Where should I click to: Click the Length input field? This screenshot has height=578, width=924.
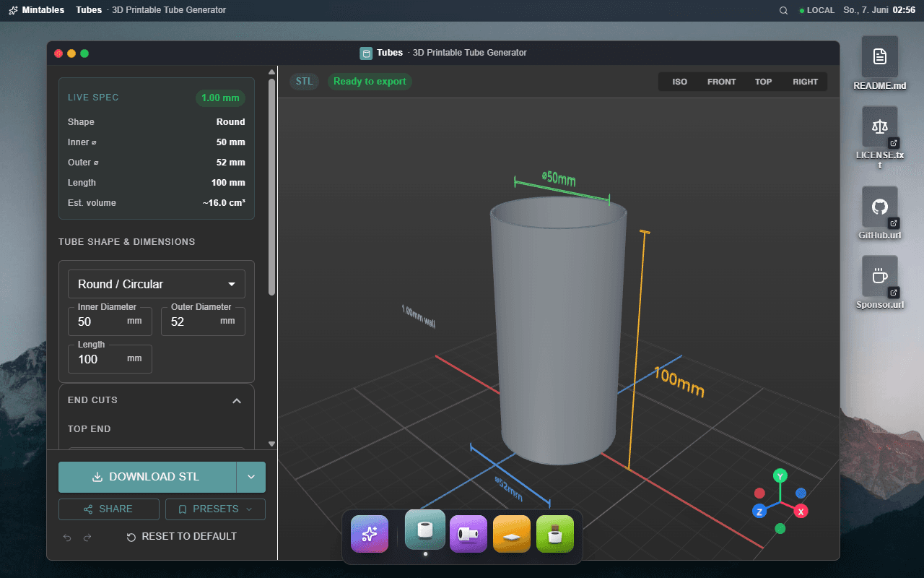click(x=110, y=359)
